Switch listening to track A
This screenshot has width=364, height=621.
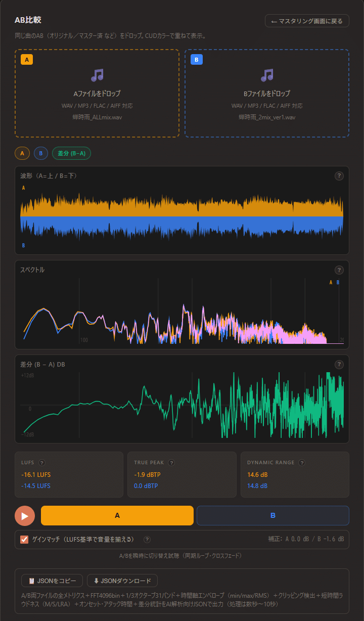tap(117, 515)
